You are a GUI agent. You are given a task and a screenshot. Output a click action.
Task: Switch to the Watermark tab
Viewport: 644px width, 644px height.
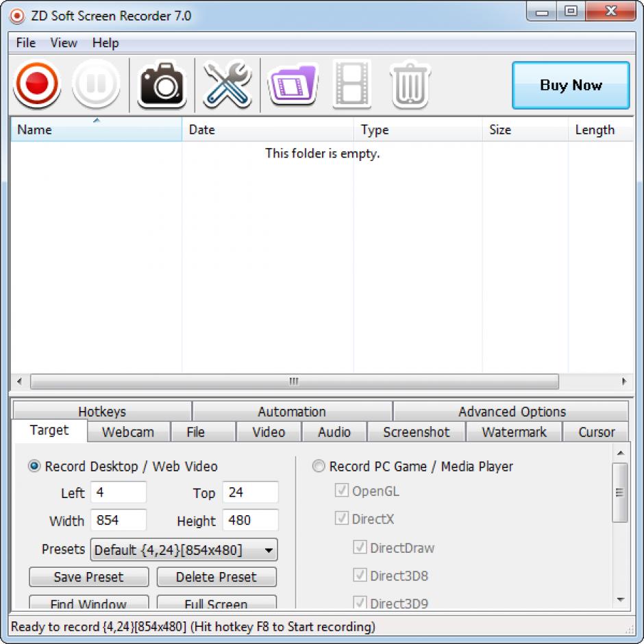[x=514, y=432]
